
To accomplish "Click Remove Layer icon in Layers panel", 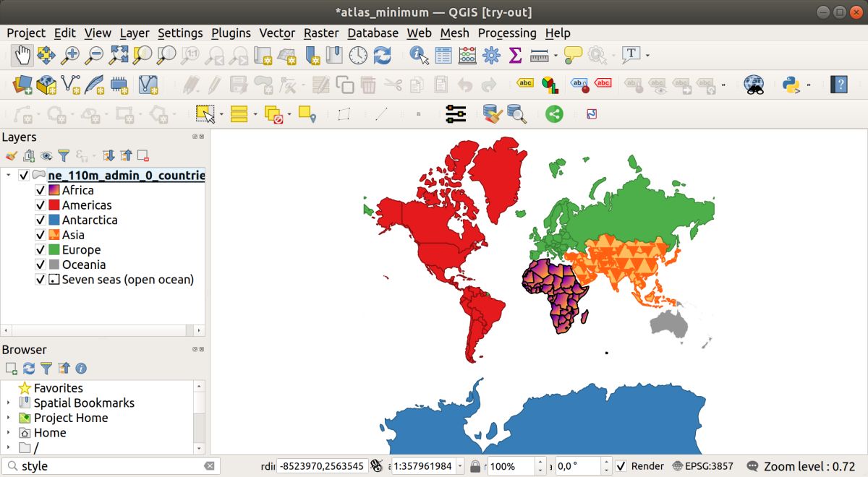I will 143,155.
